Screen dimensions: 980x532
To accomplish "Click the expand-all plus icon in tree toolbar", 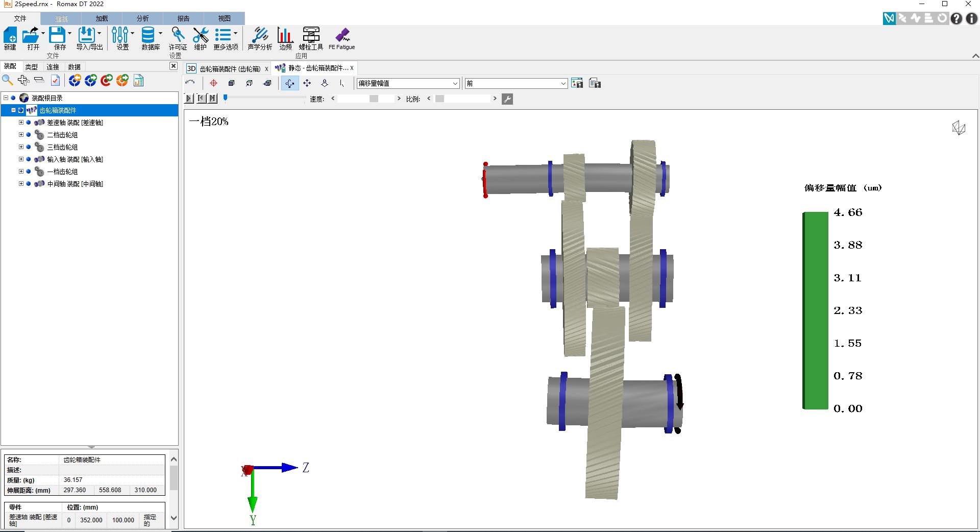I will [x=23, y=80].
